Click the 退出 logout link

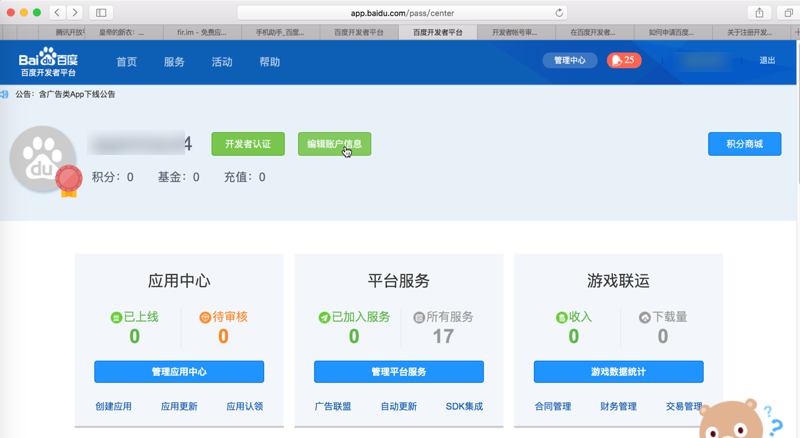tap(767, 60)
